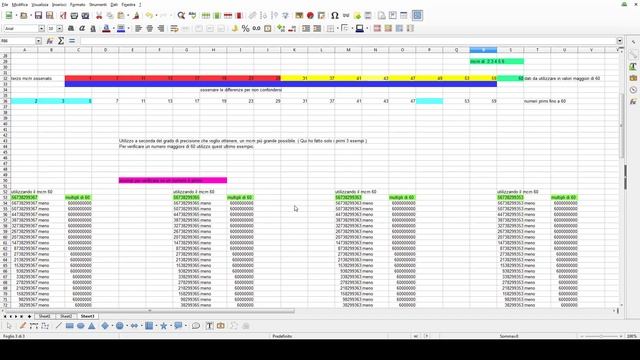The height and width of the screenshot is (360, 640).
Task: Open the font name dropdown
Action: pyautogui.click(x=42, y=29)
